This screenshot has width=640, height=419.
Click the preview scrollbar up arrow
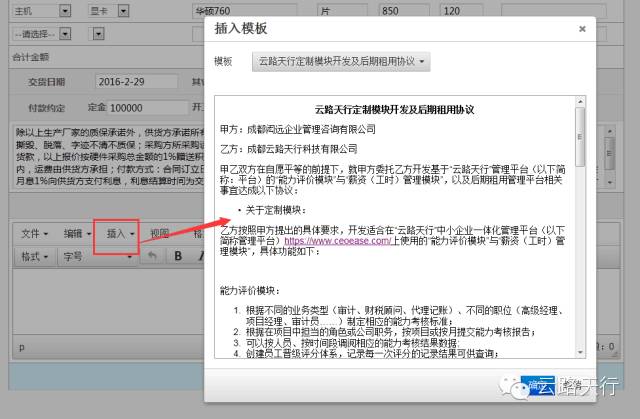(580, 101)
